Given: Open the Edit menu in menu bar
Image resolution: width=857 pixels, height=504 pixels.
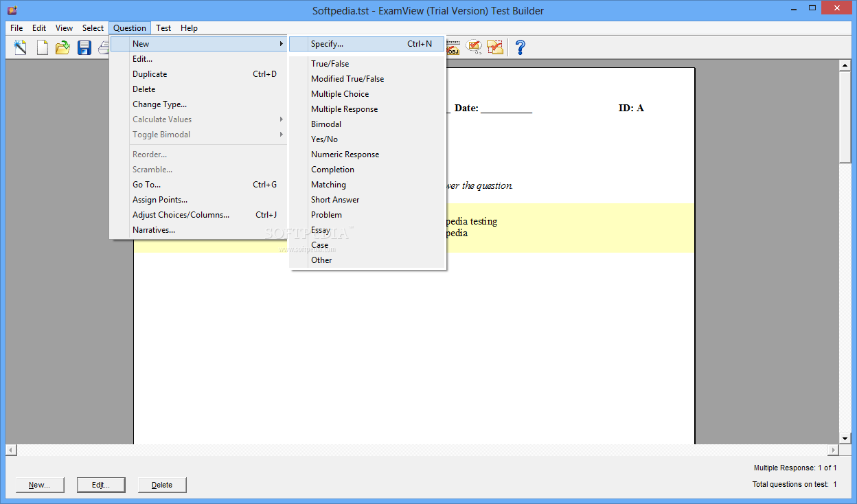Looking at the screenshot, I should coord(39,28).
